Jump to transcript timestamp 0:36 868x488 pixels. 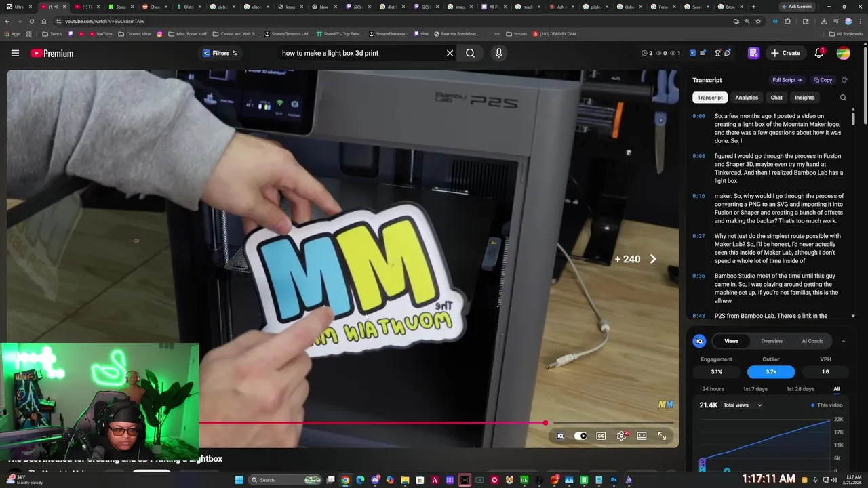coord(698,276)
